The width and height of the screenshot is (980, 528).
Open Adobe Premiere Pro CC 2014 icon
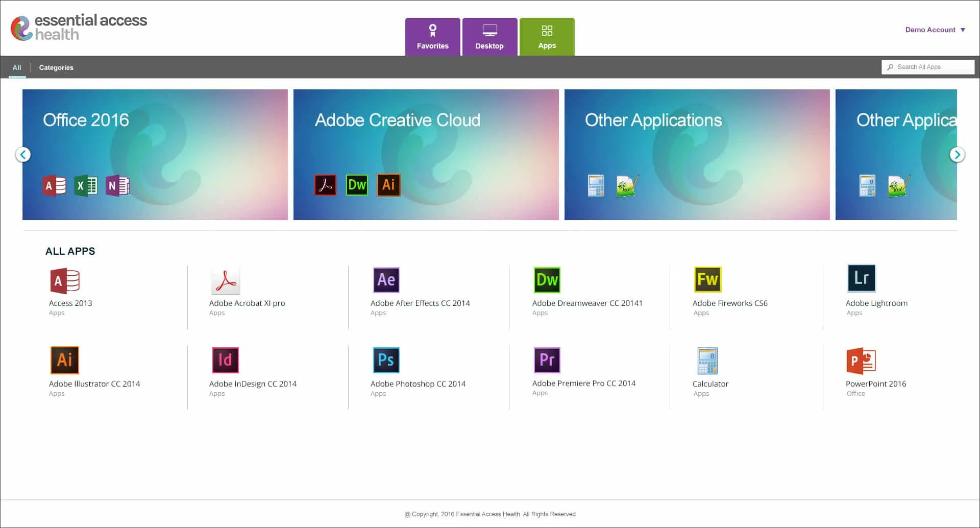[547, 360]
